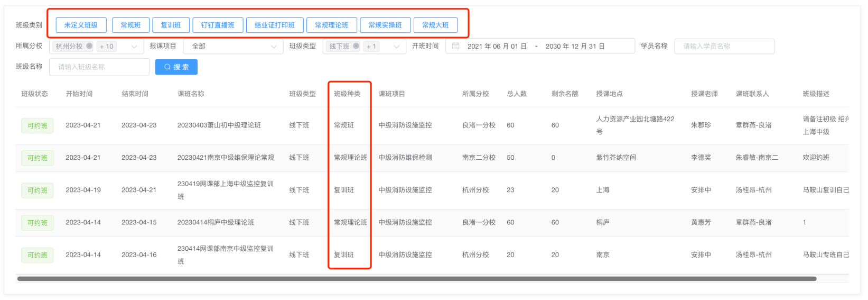Image resolution: width=868 pixels, height=300 pixels.
Task: Remove the 线下班 tag from class type filter
Action: tap(356, 46)
